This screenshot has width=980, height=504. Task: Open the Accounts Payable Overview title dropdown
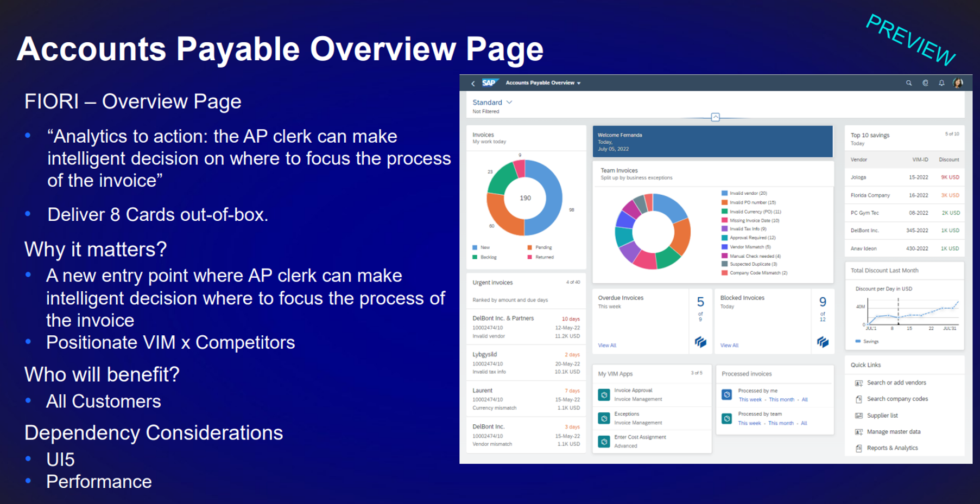click(543, 83)
